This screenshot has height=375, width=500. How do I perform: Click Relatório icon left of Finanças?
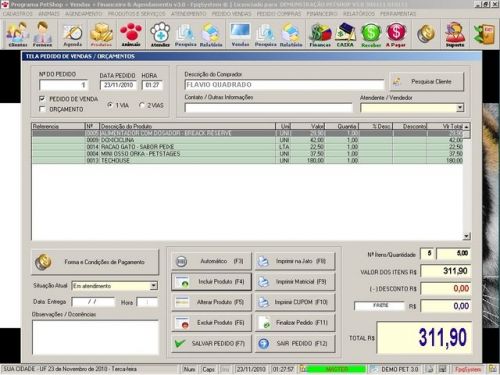291,35
